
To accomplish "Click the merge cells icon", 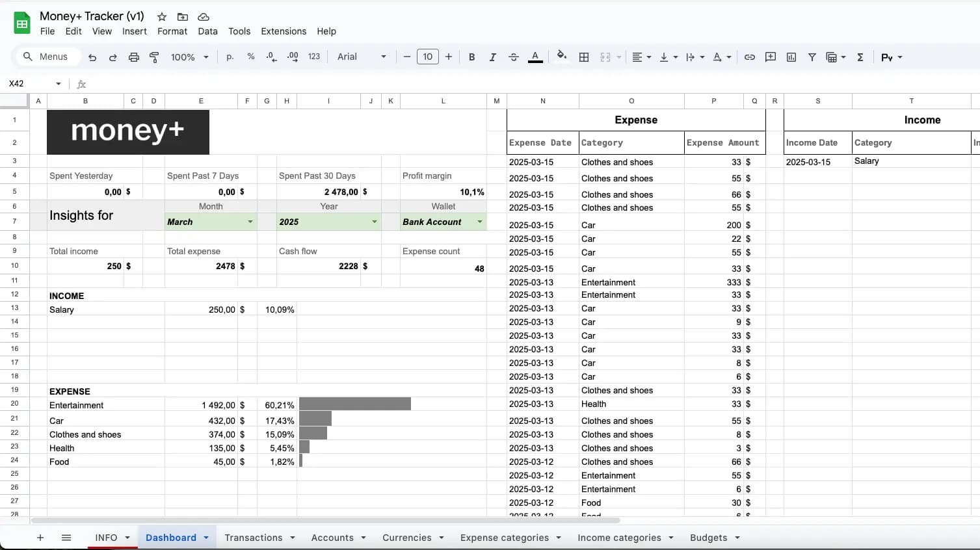I will 605,57.
